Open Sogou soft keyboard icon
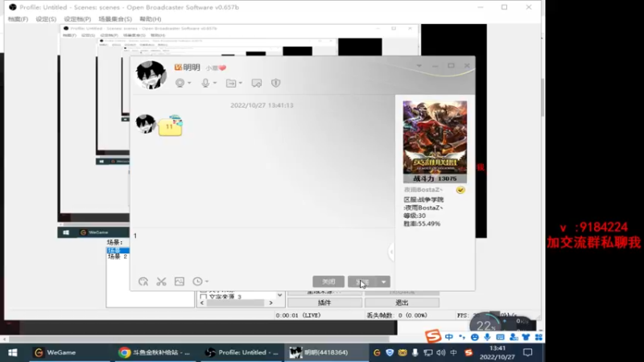 [500, 337]
